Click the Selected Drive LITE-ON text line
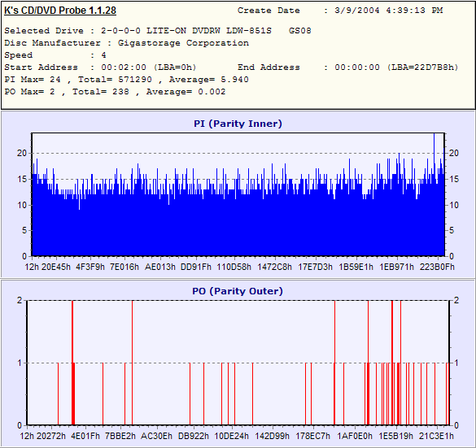Screen dimensions: 476x448 pyautogui.click(x=158, y=31)
